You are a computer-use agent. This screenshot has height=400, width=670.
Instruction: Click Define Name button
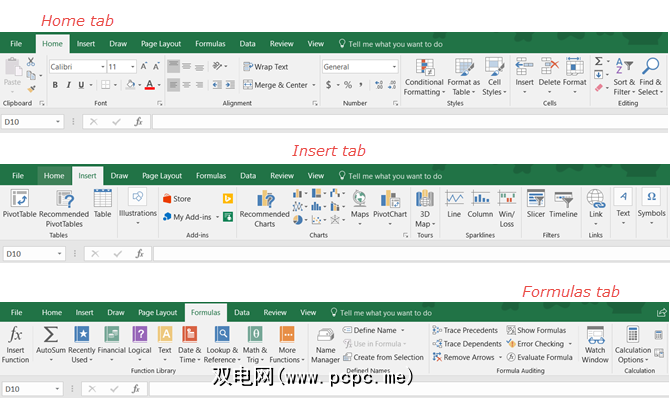[x=373, y=330]
